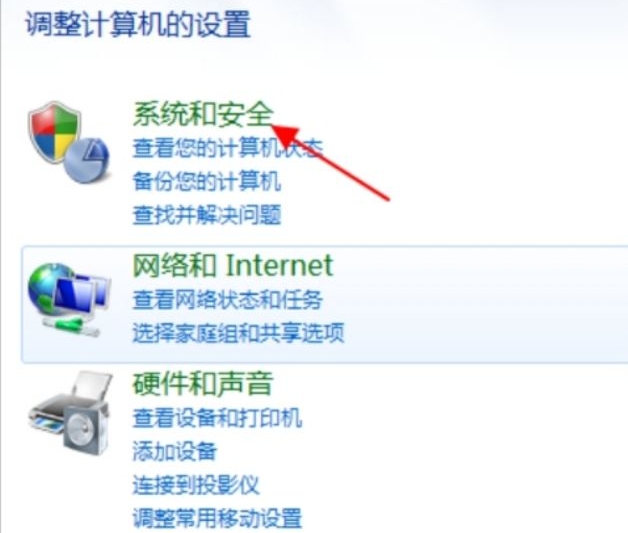Open 查看设备和打印机 link
The height and width of the screenshot is (533, 628).
click(217, 418)
